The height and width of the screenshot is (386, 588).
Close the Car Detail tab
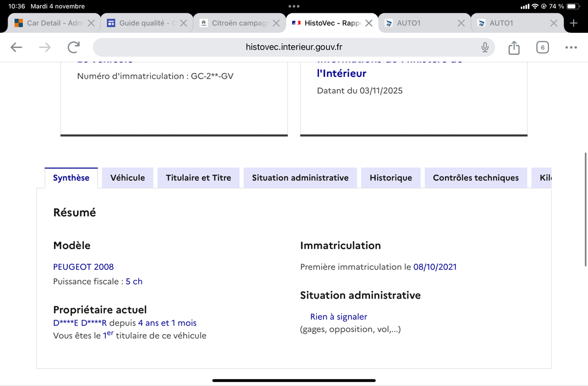[91, 23]
